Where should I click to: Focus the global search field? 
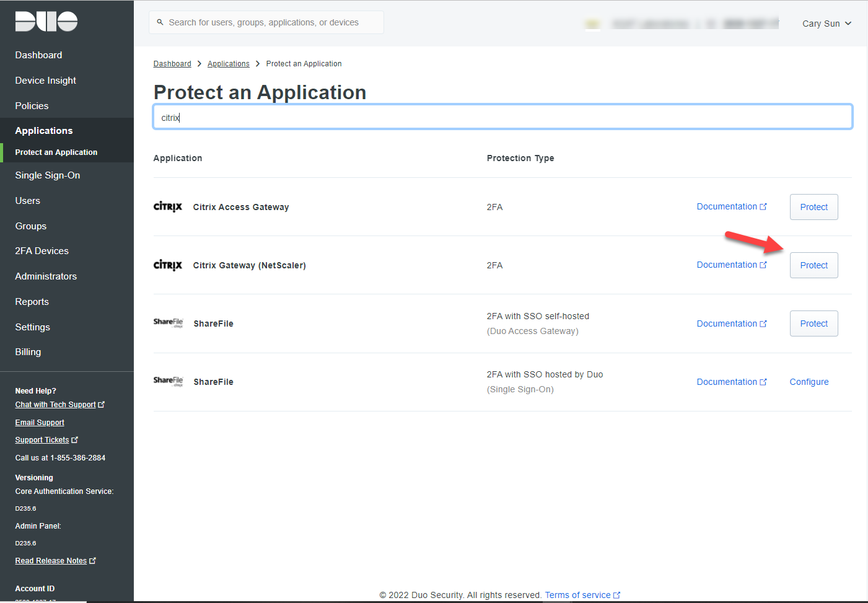[266, 22]
